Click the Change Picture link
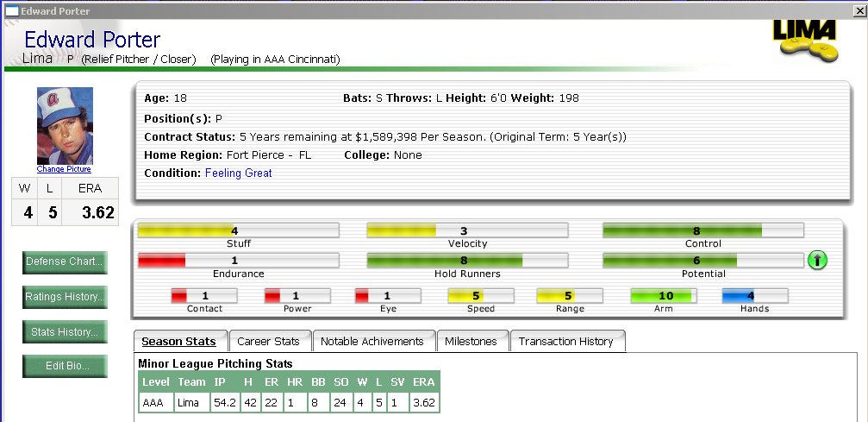This screenshot has width=868, height=422. (x=64, y=169)
